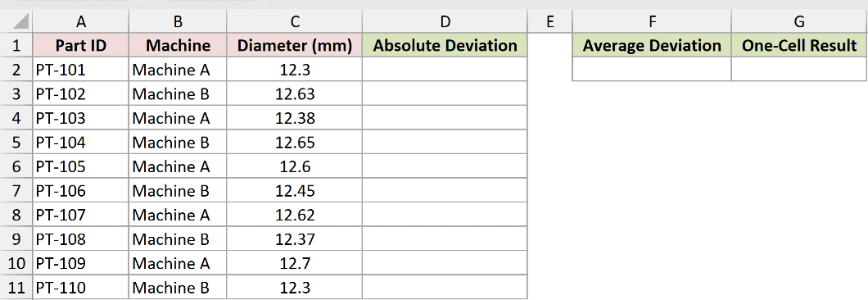Select diameter 12.3 in row 11
This screenshot has height=300, width=868.
pos(295,288)
